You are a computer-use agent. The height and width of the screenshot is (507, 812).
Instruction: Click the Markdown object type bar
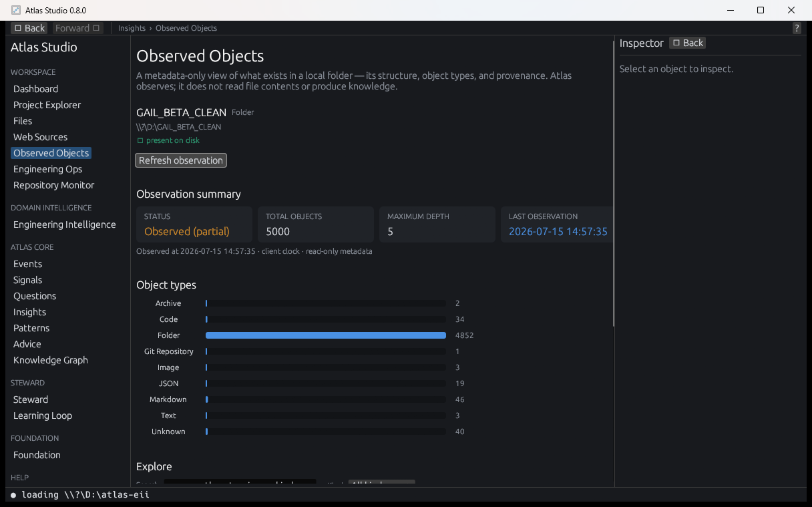pyautogui.click(x=326, y=399)
